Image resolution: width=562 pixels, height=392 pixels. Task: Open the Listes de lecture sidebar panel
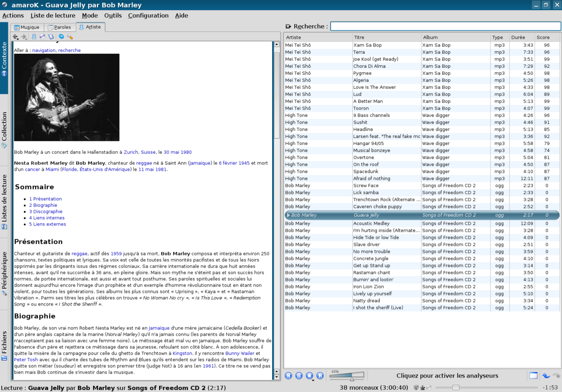[4, 201]
